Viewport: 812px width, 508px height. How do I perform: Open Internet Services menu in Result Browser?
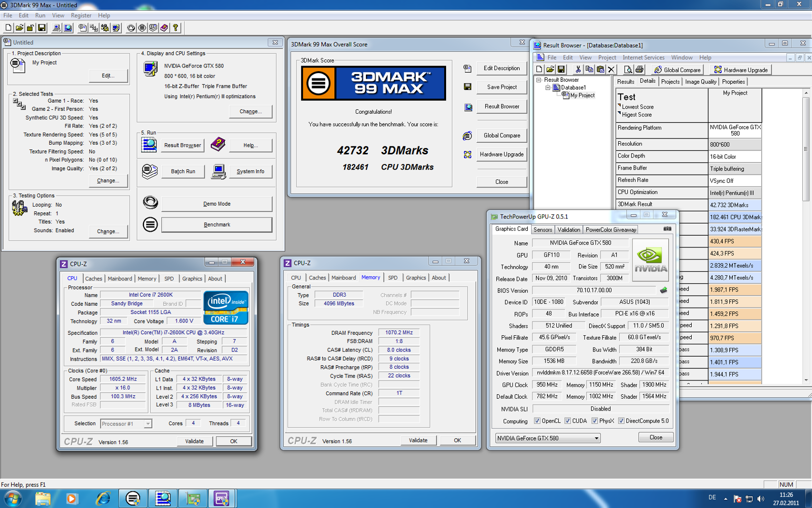click(644, 57)
